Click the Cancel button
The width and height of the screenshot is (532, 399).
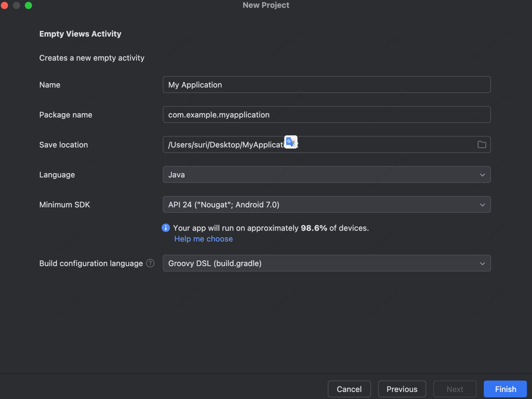coord(349,389)
